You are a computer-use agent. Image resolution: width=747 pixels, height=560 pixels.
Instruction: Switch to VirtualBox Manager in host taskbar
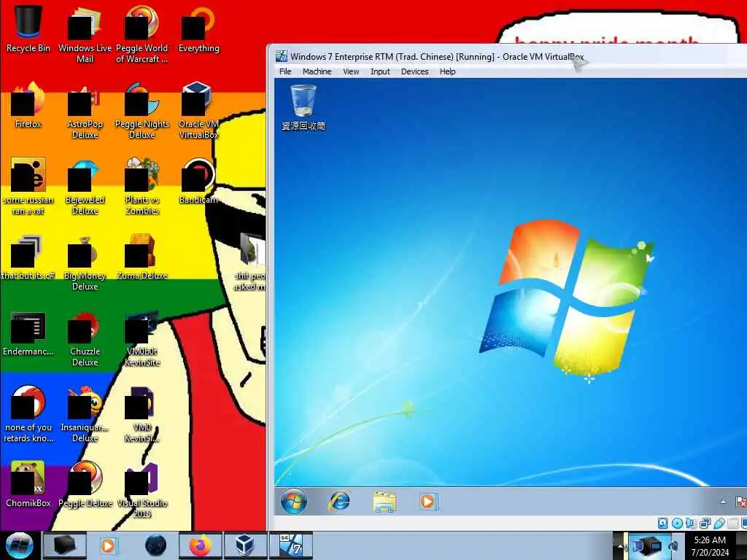(245, 545)
